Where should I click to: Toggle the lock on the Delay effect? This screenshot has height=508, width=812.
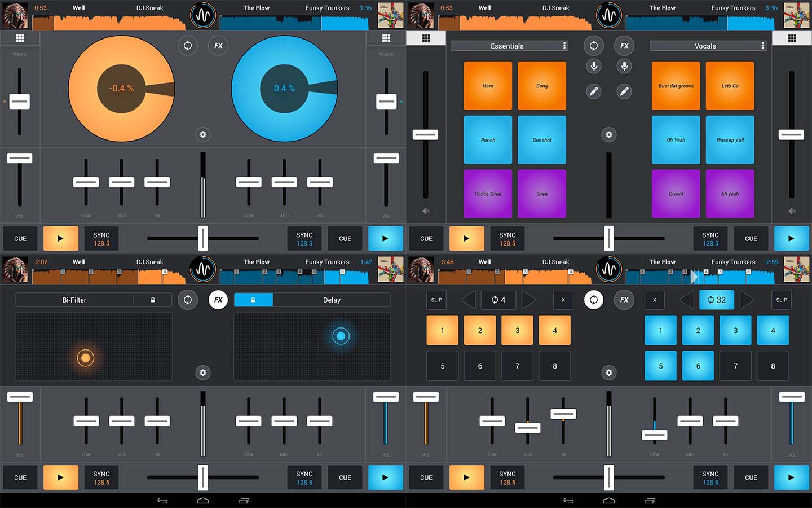pos(253,300)
